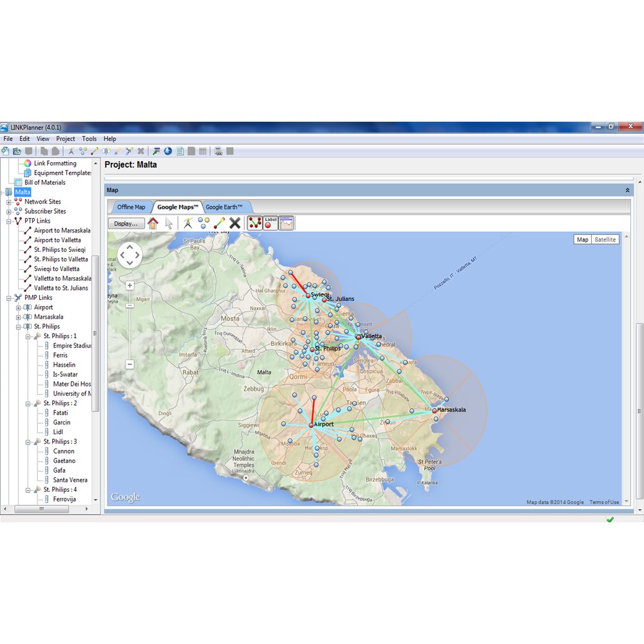Click the Airport site marker on map
This screenshot has height=644, width=644.
(311, 424)
